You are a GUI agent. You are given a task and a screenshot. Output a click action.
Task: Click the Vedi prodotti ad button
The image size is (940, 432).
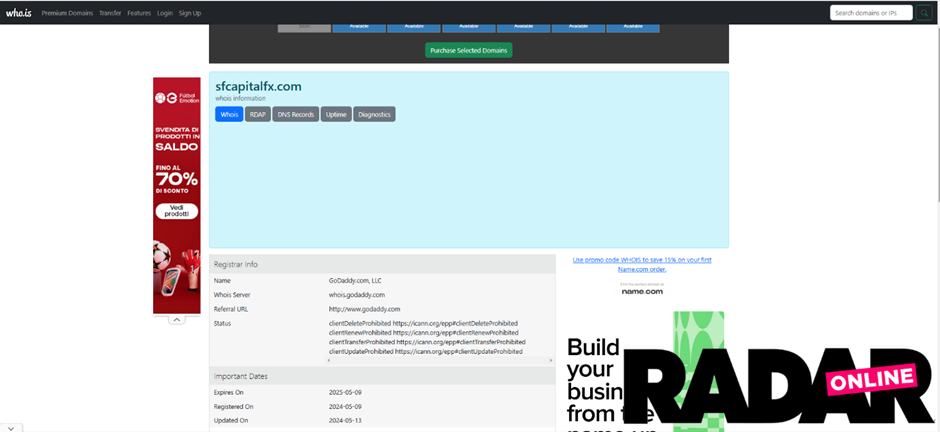(177, 211)
